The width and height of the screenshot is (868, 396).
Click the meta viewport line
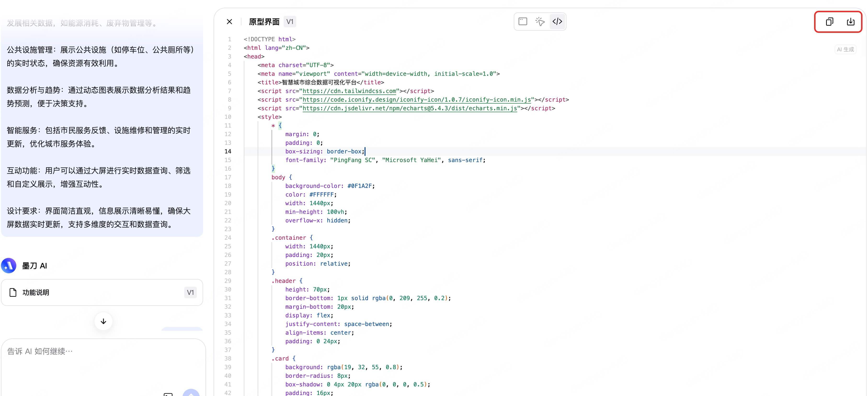pos(379,74)
